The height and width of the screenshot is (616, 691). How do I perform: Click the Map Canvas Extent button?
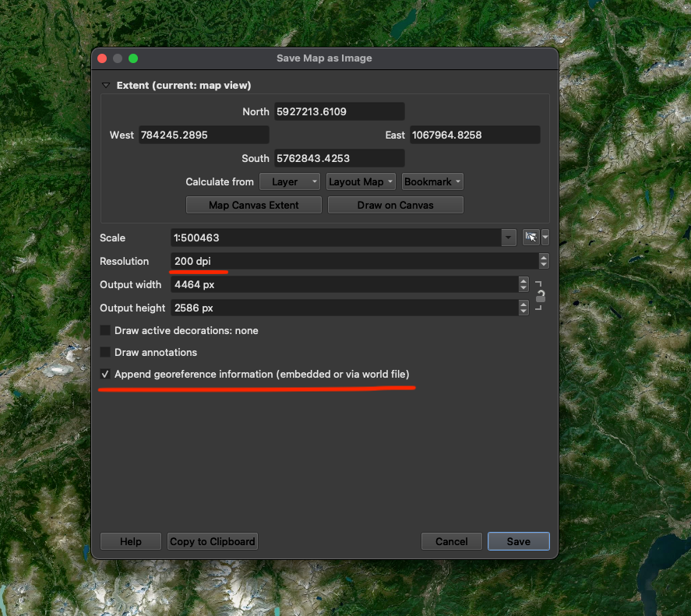click(x=254, y=205)
